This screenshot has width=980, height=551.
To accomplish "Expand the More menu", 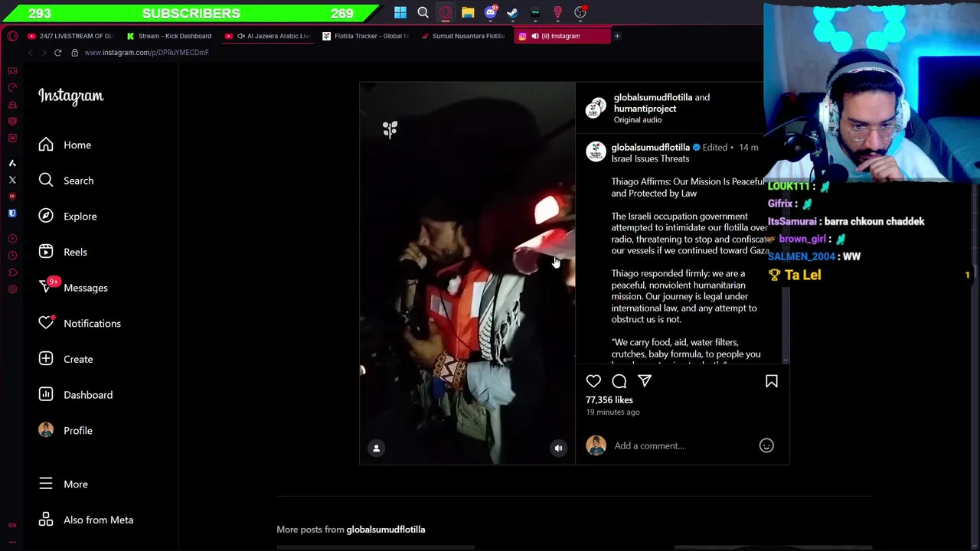I will 64,484.
